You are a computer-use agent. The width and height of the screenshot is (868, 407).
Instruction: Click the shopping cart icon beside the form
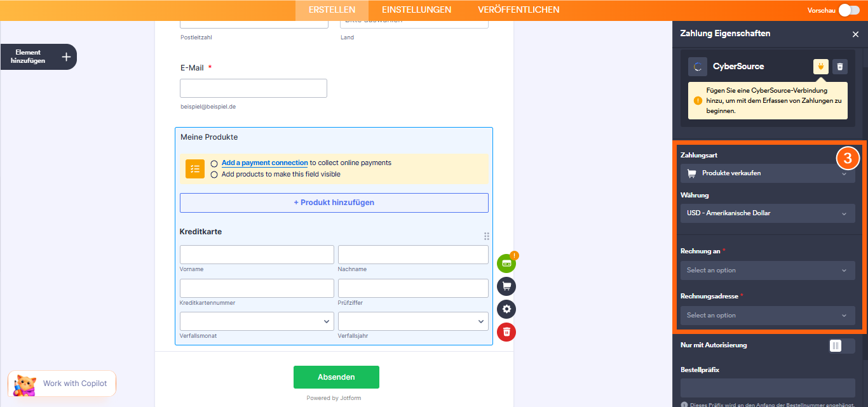pos(506,286)
